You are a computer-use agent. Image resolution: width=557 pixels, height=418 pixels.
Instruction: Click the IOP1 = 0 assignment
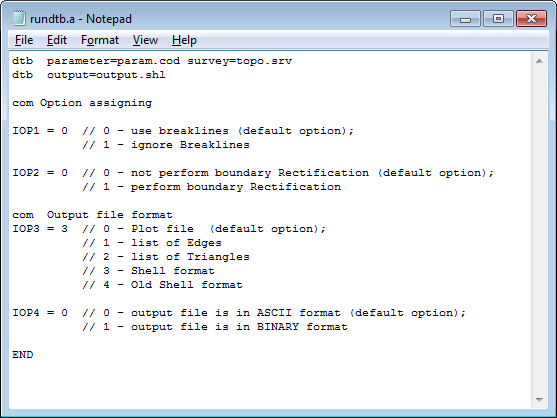(x=40, y=131)
